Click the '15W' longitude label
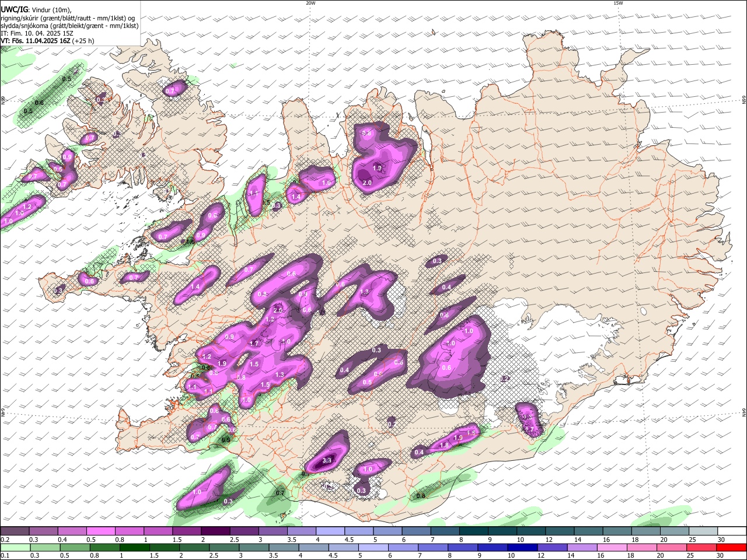The width and height of the screenshot is (747, 560). (x=618, y=3)
